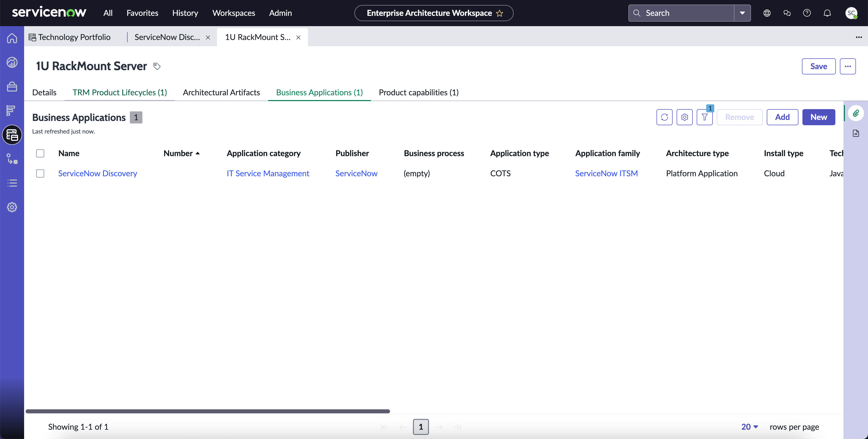868x439 pixels.
Task: Open the attachments paperclip panel
Action: click(x=856, y=113)
